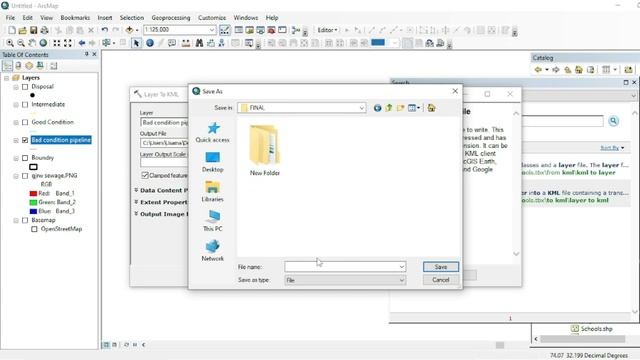Open the Insert menu
The width and height of the screenshot is (640, 360).
[x=105, y=18]
